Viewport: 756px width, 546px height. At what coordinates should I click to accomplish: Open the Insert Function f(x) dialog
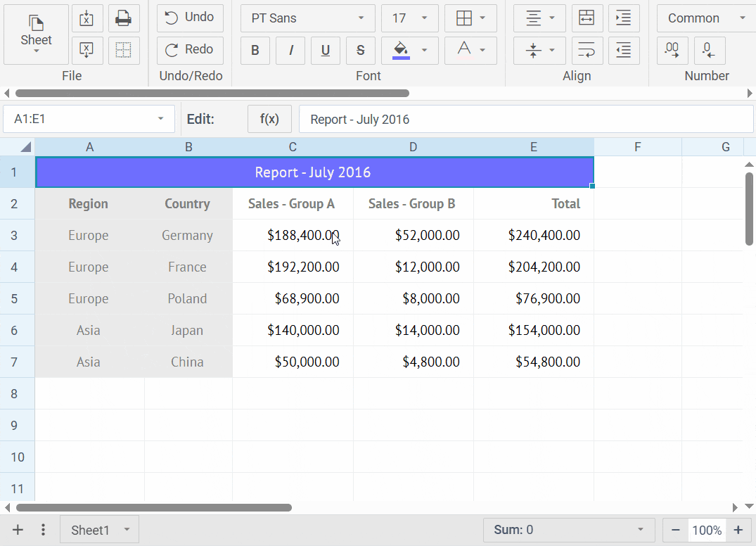click(269, 118)
